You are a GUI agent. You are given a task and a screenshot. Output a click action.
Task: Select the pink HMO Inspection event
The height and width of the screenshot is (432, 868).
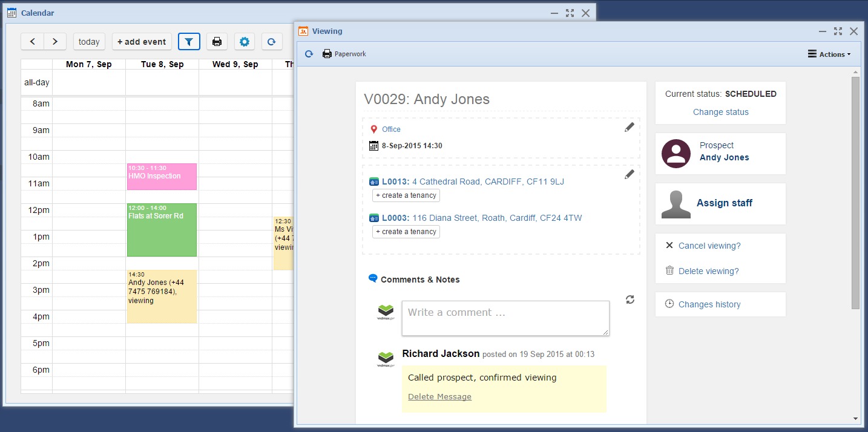(162, 177)
